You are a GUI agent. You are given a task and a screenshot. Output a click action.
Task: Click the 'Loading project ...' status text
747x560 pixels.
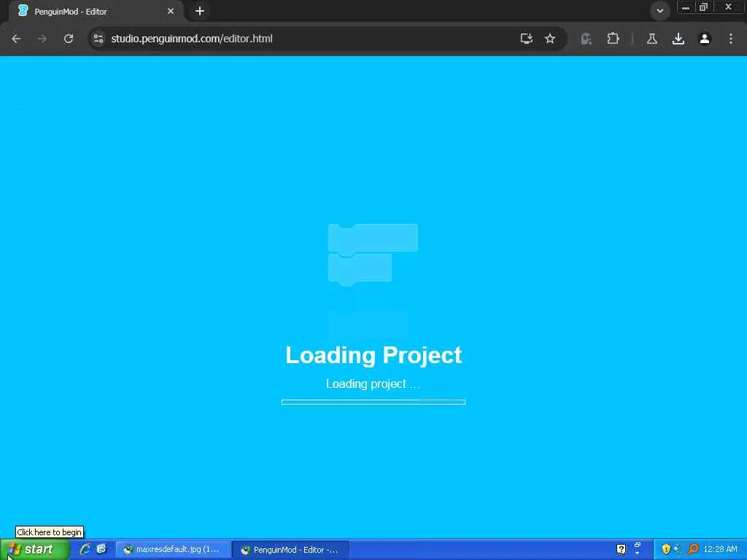[x=373, y=384]
